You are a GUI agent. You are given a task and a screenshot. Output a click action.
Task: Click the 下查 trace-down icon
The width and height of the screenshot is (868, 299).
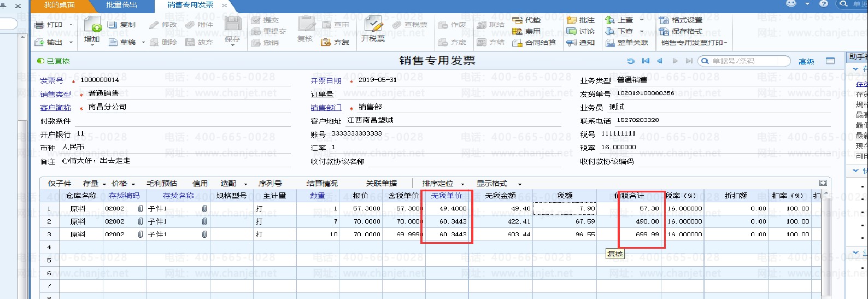point(610,31)
